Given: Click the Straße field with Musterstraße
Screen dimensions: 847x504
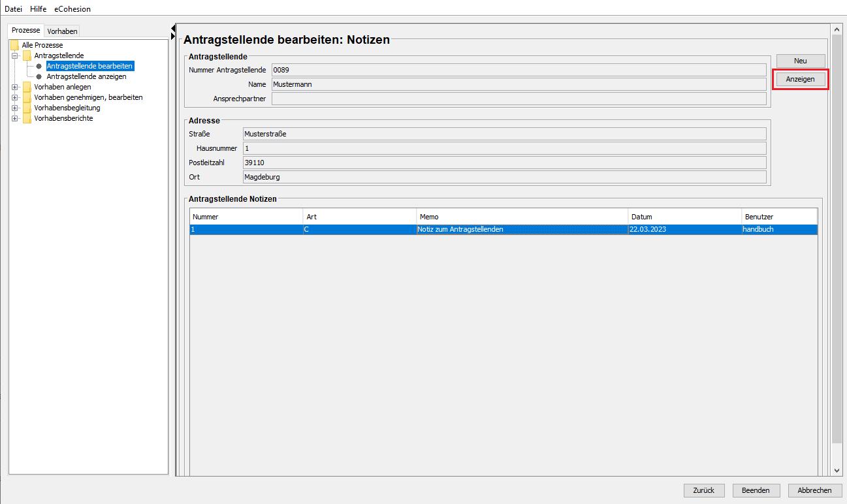Looking at the screenshot, I should click(x=504, y=134).
